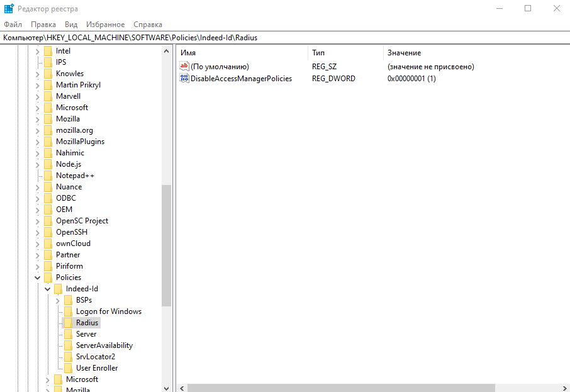570x392 pixels.
Task: Open the Избранное menu
Action: 106,25
